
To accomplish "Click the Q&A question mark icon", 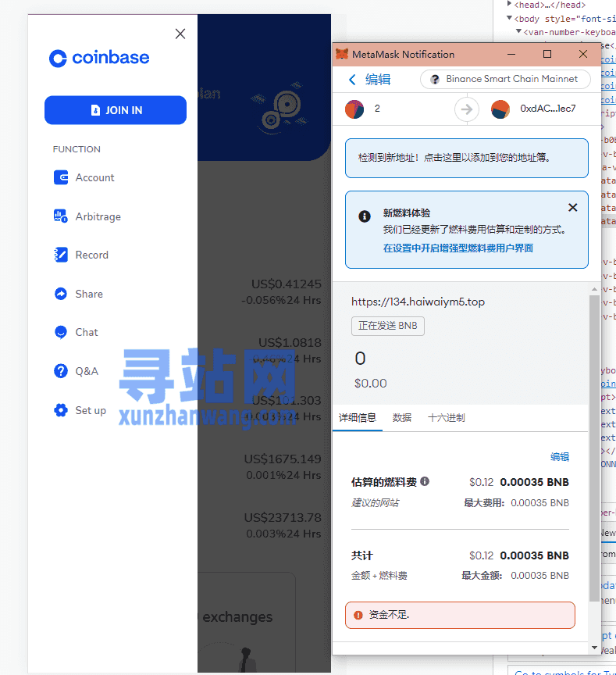I will [61, 371].
